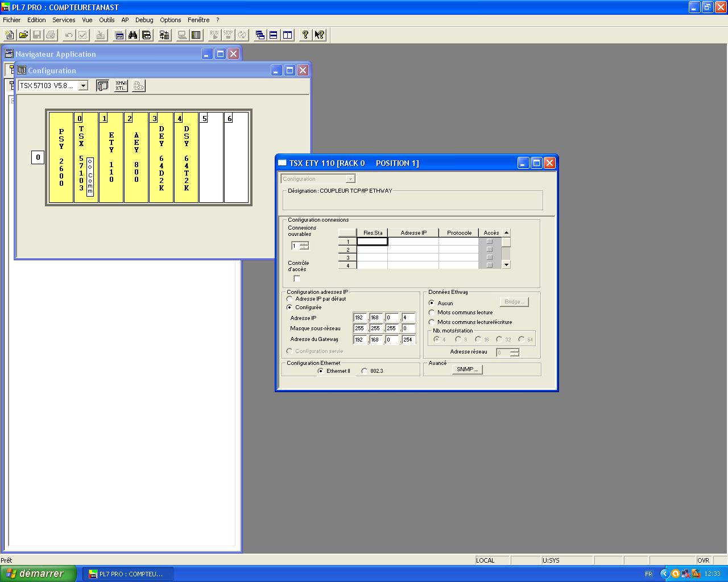The height and width of the screenshot is (582, 728).
Task: Open the Services menu
Action: point(64,20)
